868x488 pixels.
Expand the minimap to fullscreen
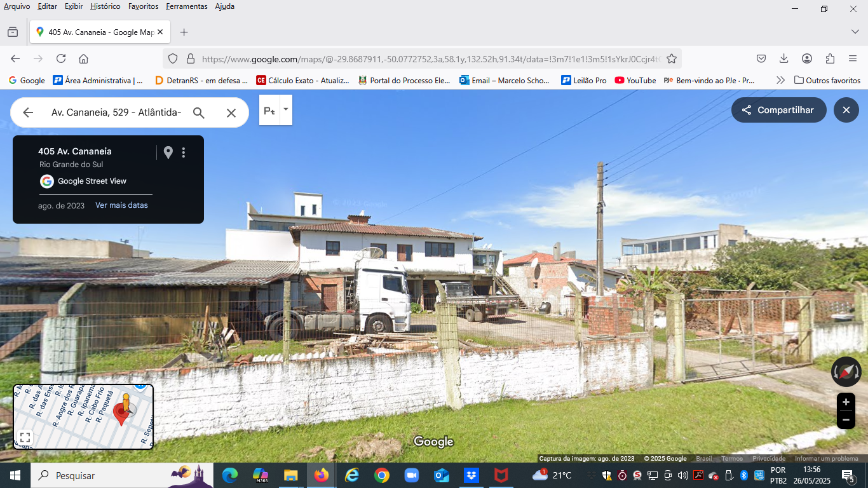click(25, 437)
